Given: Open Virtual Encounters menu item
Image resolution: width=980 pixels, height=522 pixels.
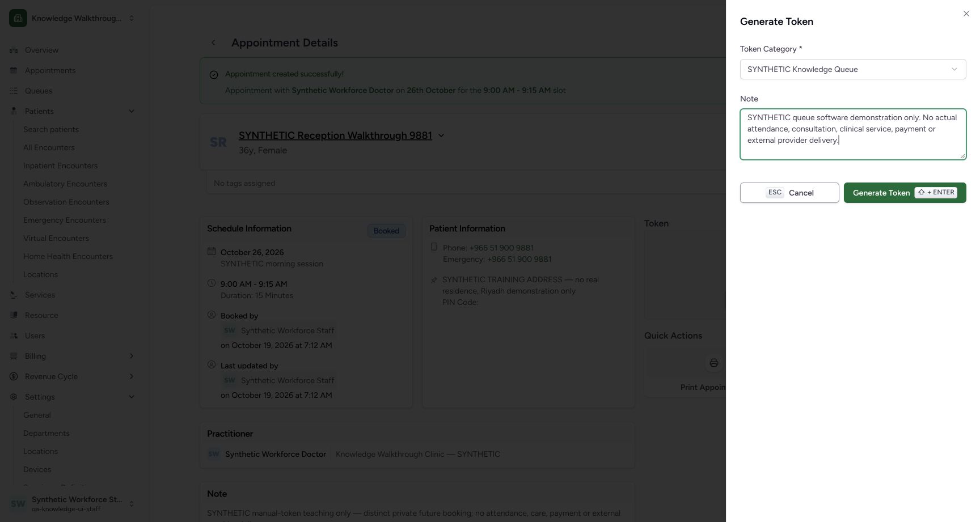Looking at the screenshot, I should tap(56, 238).
